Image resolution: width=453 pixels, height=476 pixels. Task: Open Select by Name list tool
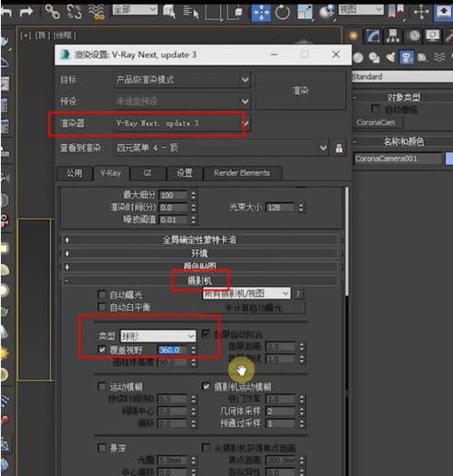191,12
